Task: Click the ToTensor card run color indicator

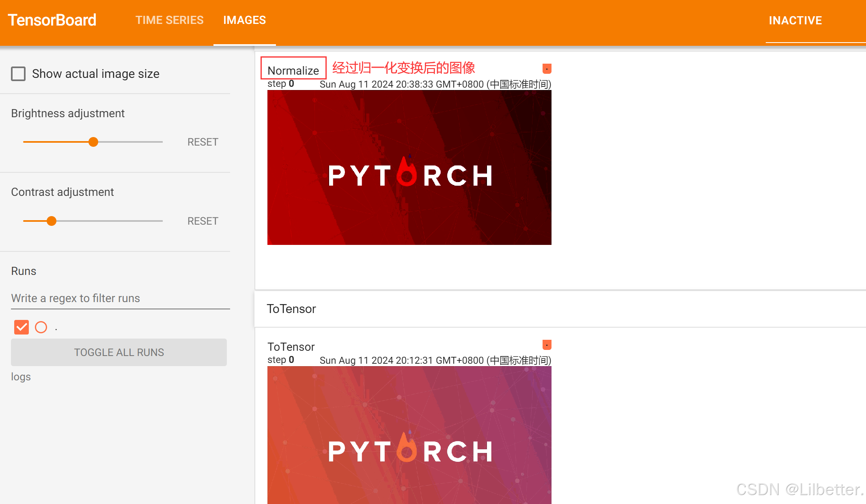Action: pyautogui.click(x=547, y=345)
